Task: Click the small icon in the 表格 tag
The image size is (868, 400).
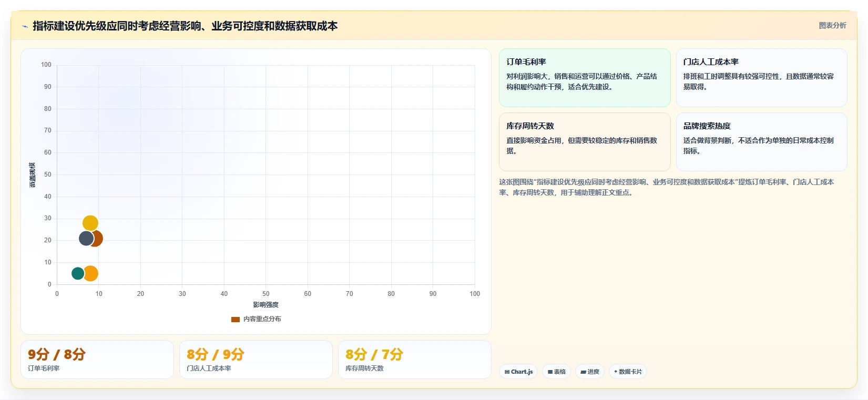Action: [550, 372]
